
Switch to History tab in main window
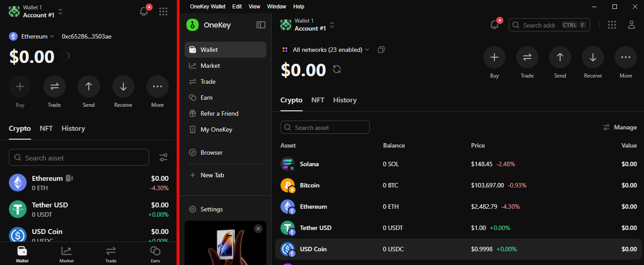pyautogui.click(x=345, y=100)
